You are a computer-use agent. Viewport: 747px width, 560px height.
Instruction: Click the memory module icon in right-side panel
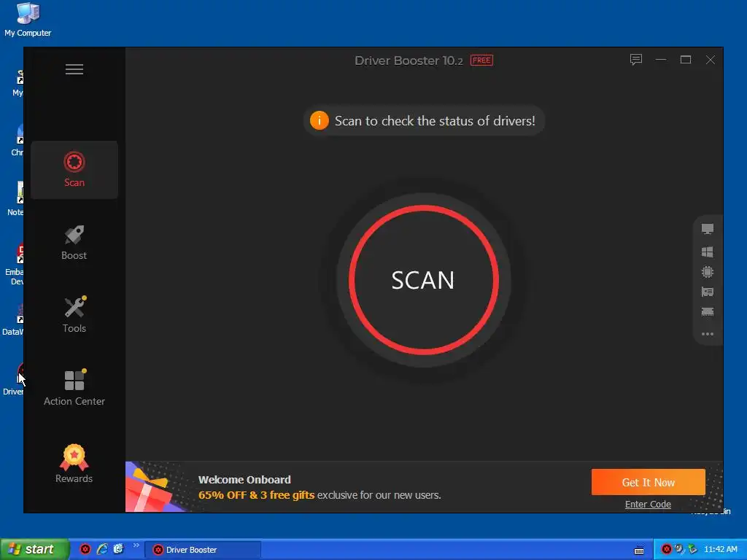(x=708, y=312)
